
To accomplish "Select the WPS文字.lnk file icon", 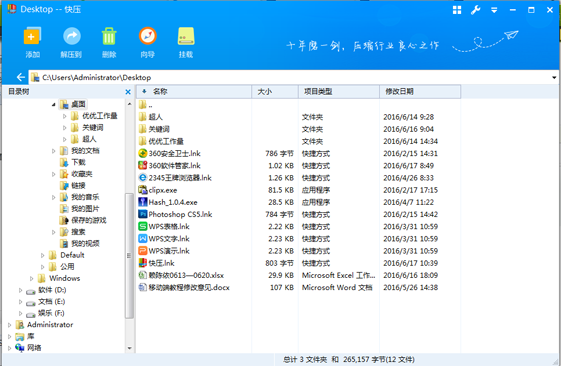I will 143,239.
